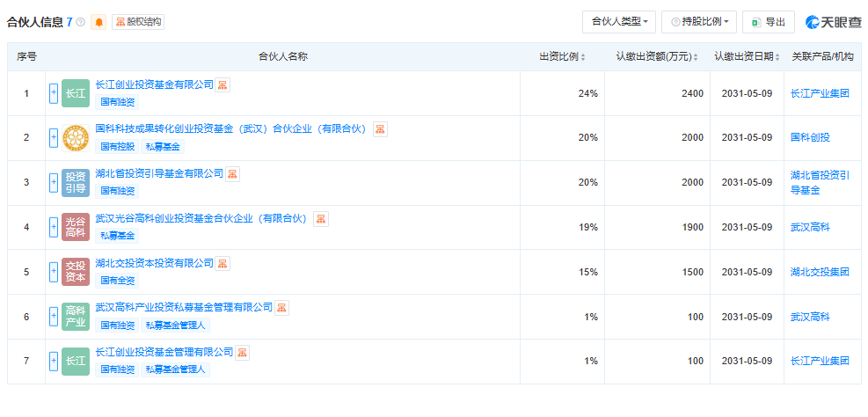Export the table with 导出 button
This screenshot has height=417, width=868.
(x=769, y=22)
